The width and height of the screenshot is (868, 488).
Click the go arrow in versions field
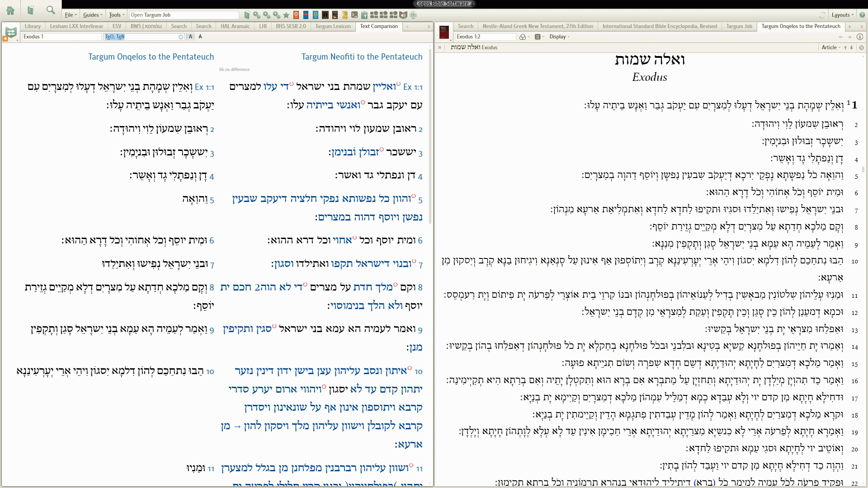click(x=181, y=37)
